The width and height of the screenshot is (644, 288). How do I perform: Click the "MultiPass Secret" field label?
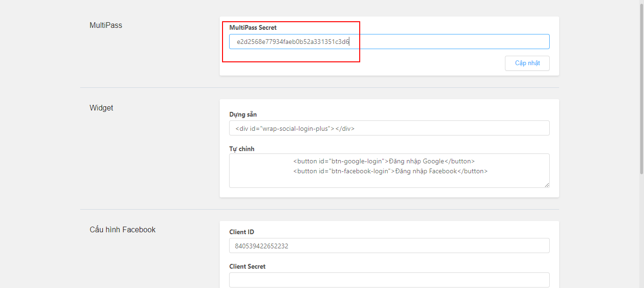click(253, 28)
